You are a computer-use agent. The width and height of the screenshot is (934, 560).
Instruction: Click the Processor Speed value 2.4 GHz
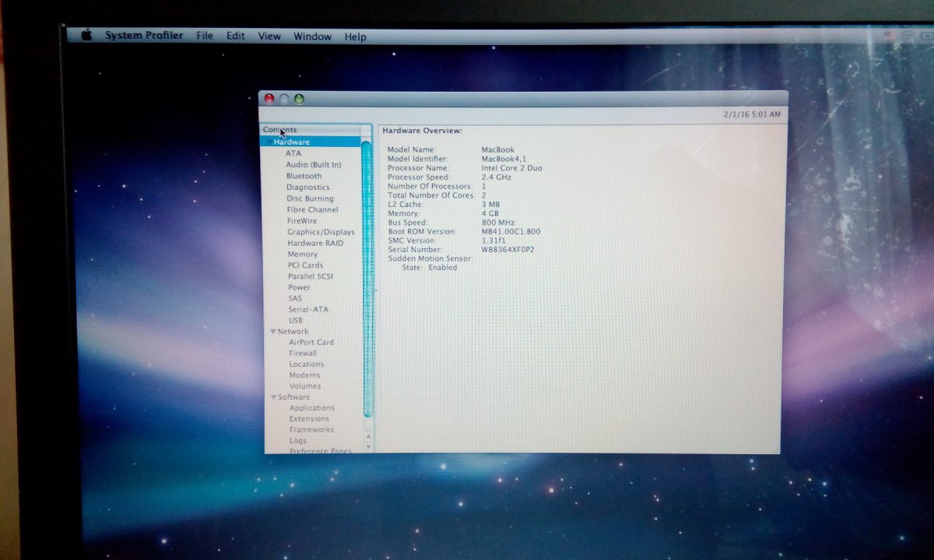tap(498, 177)
